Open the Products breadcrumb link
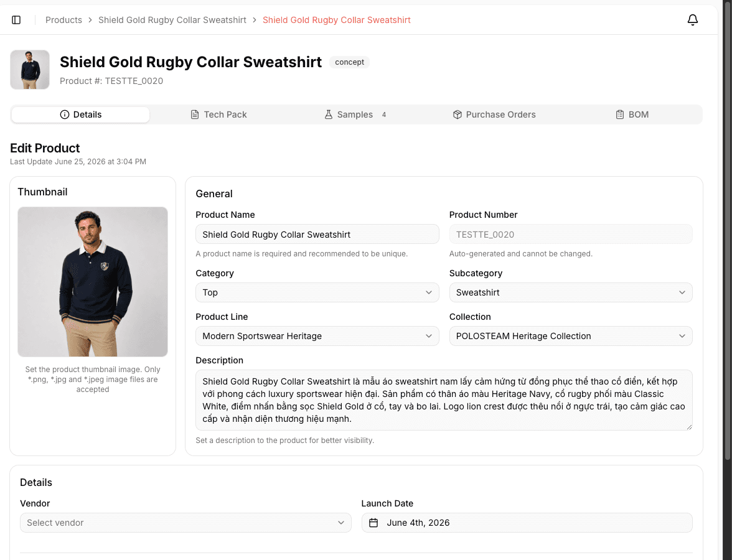Screen dimensions: 732x560 click(63, 20)
